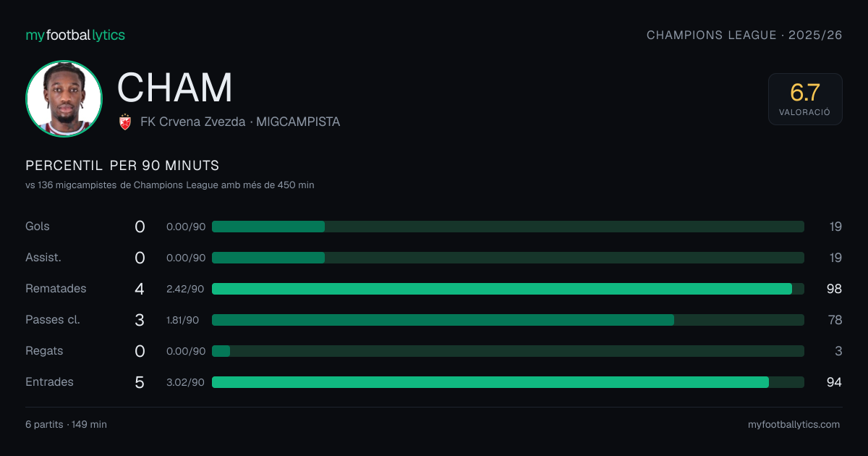Click the Passes cl. percentile bar
The width and height of the screenshot is (868, 456).
click(508, 320)
